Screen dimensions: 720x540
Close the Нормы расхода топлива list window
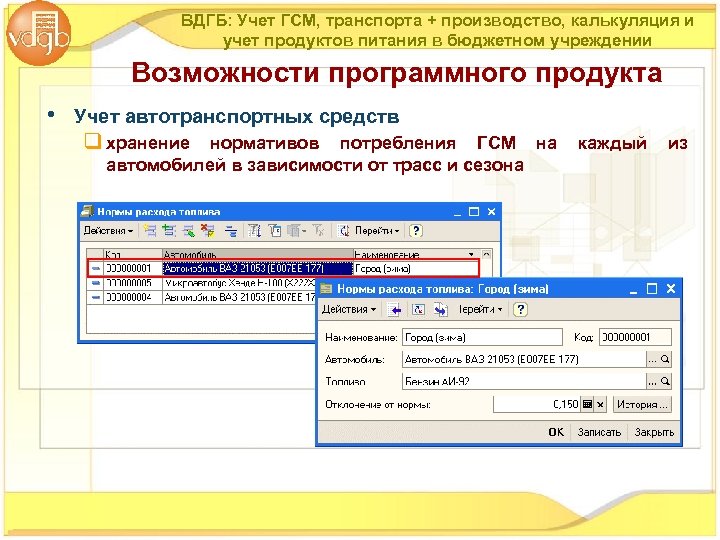(492, 212)
